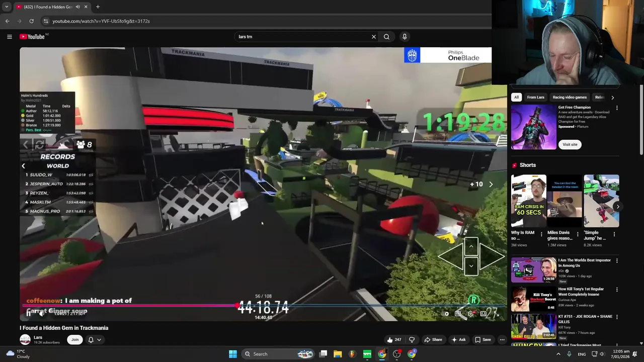This screenshot has height=362, width=644.
Task: Open Windows taskbar Search box
Action: (x=278, y=354)
